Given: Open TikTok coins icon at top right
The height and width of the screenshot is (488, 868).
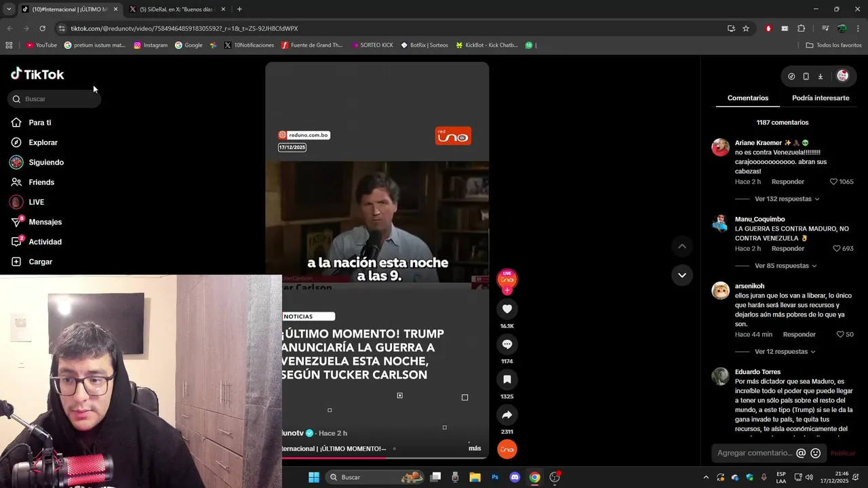Looking at the screenshot, I should pyautogui.click(x=791, y=77).
